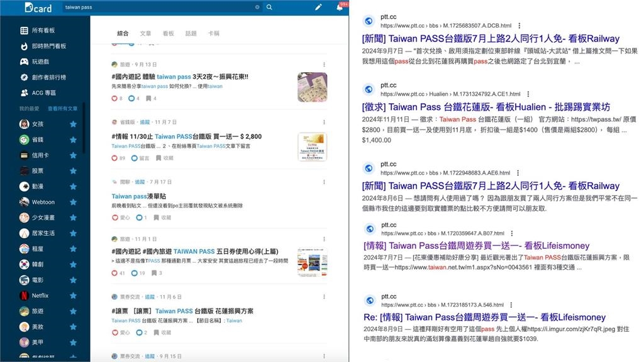Viewport: 644px width, 362px height.
Task: Click the search magnifier icon
Action: pyautogui.click(x=270, y=8)
